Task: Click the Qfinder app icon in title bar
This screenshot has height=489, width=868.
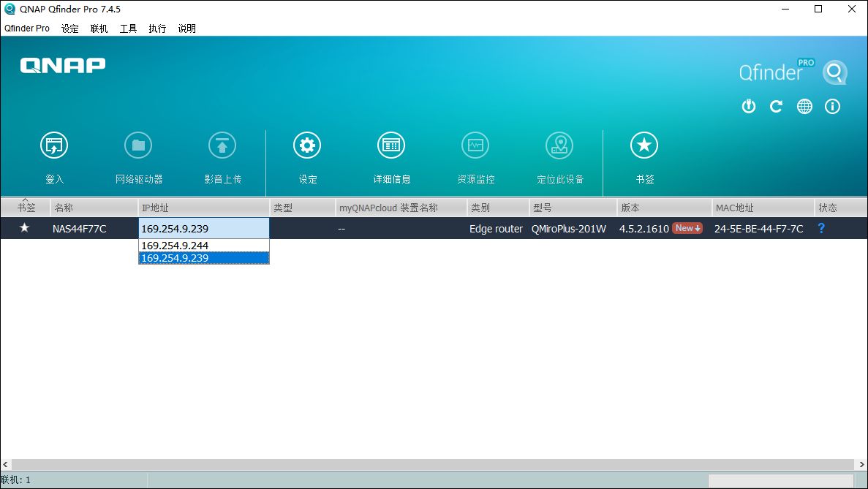Action: pos(10,9)
